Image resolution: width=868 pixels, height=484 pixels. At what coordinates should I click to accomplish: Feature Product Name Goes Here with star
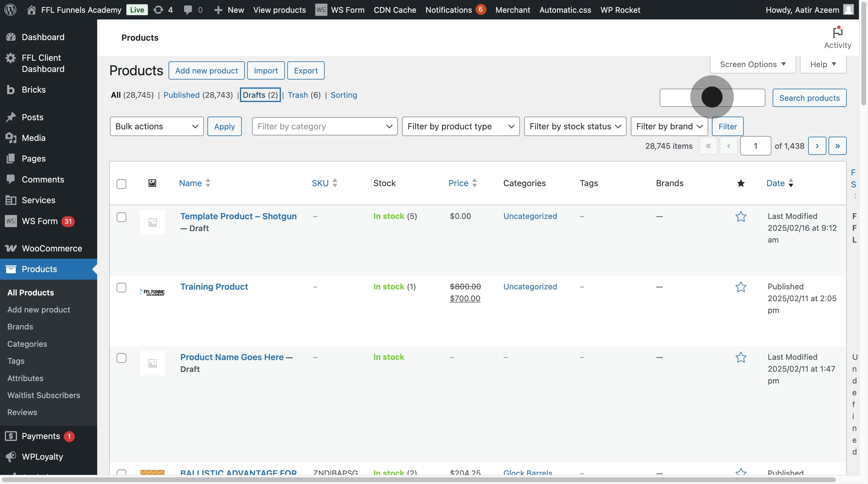click(741, 357)
